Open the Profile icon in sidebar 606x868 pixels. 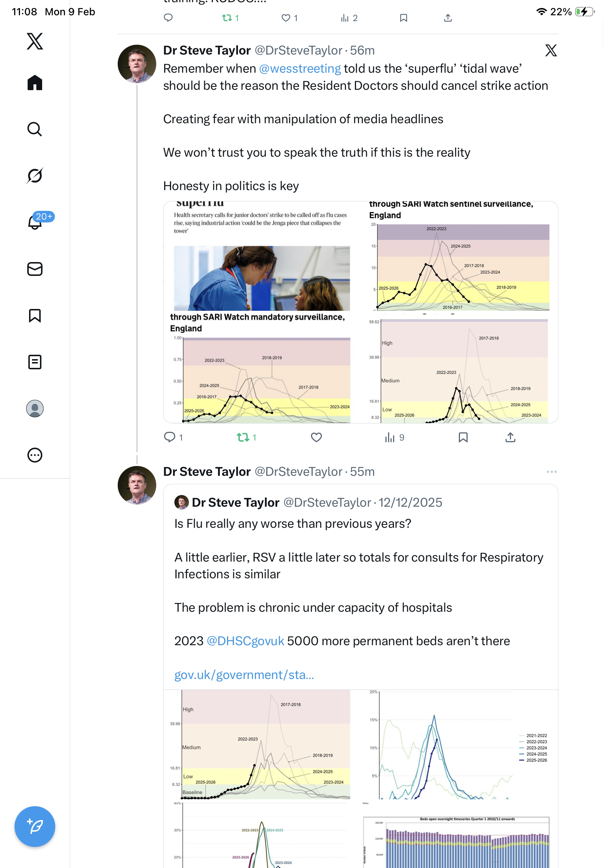35,408
